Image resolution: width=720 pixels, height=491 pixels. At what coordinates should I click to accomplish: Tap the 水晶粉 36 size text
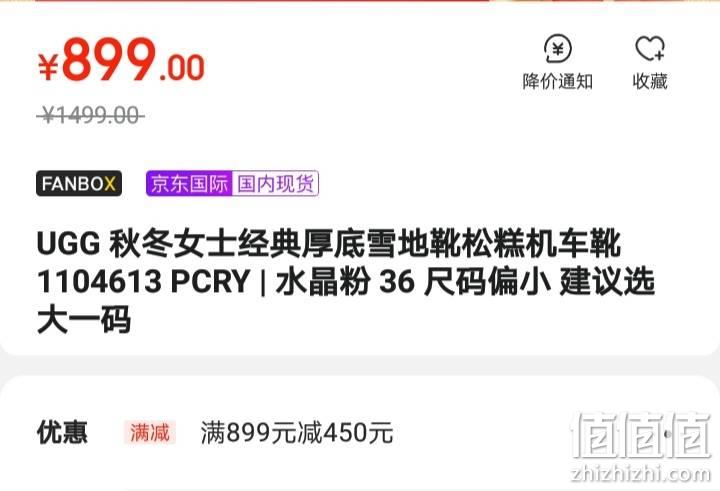click(345, 281)
